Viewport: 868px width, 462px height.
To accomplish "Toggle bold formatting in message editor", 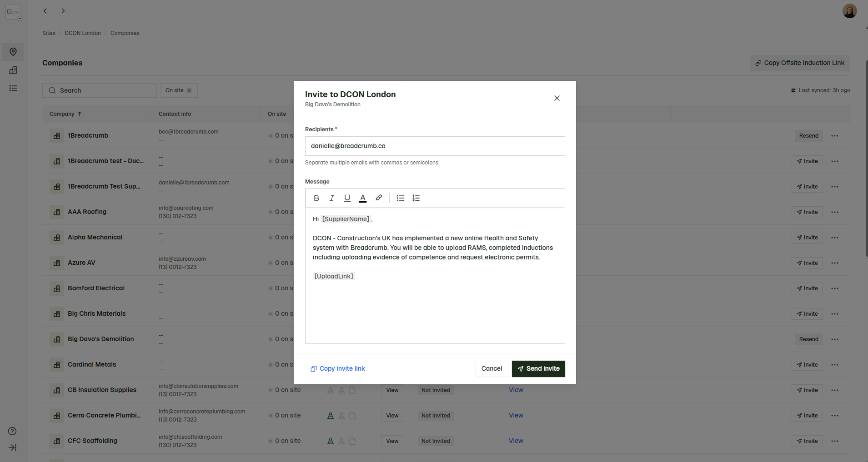I will click(x=316, y=198).
